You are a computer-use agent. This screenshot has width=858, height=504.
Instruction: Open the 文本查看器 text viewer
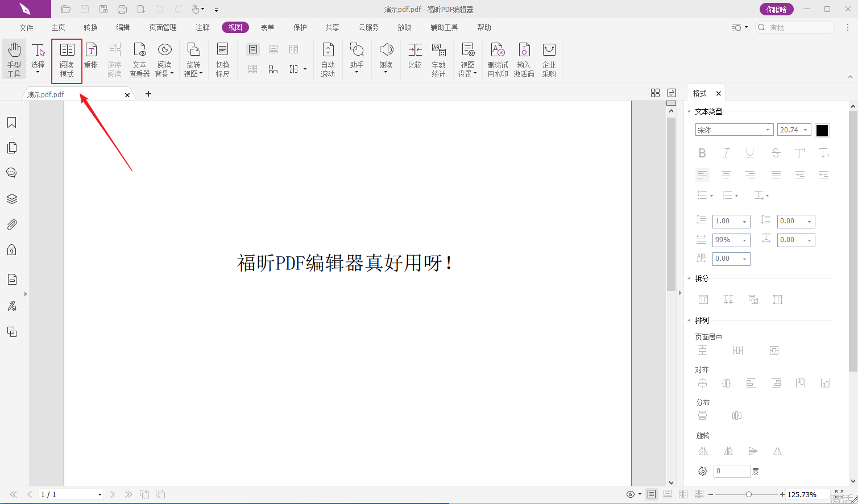coord(139,60)
